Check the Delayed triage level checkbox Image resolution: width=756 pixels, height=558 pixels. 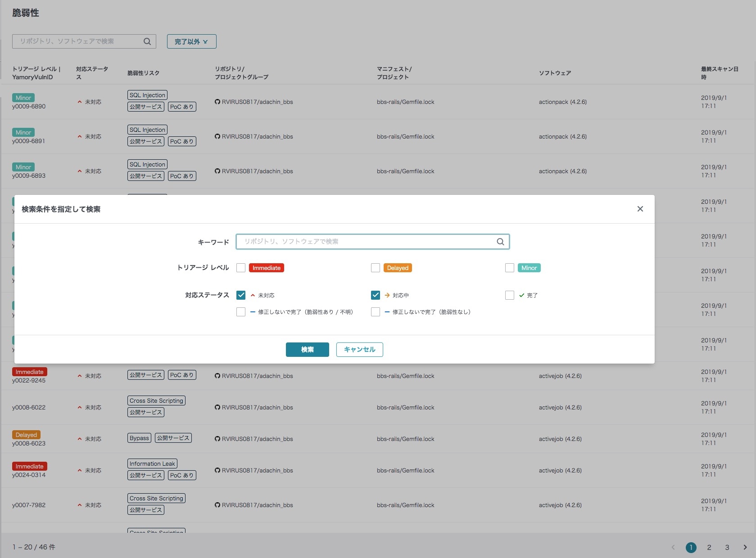[x=376, y=268]
